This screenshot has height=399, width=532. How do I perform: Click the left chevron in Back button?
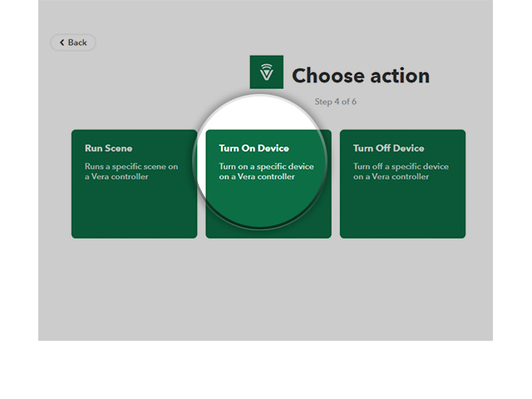click(x=62, y=42)
